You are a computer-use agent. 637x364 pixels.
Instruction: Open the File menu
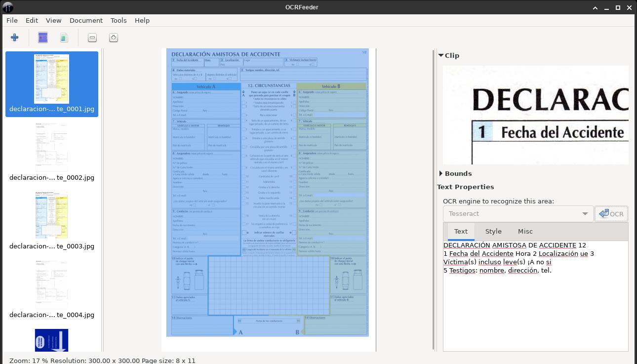(12, 20)
